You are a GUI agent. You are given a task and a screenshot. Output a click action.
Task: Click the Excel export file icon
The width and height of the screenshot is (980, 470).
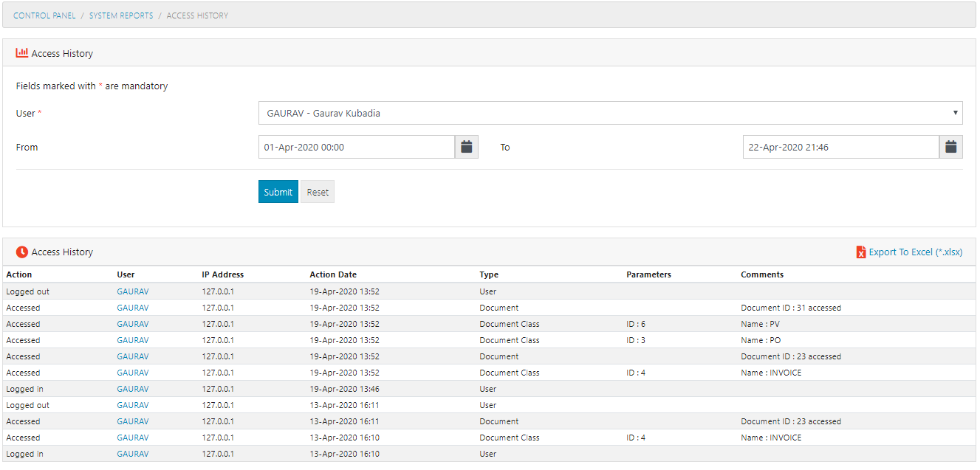[x=860, y=252]
